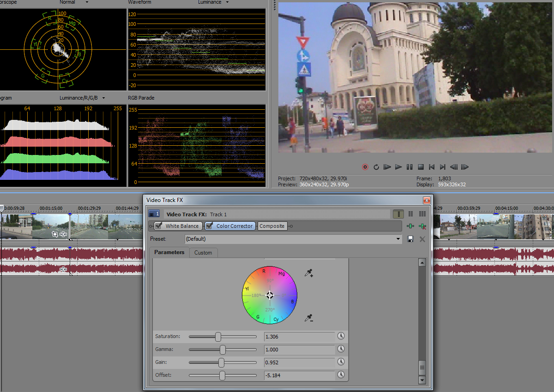The height and width of the screenshot is (392, 554).
Task: Animate the Saturation parameter with clock icon
Action: (x=341, y=336)
